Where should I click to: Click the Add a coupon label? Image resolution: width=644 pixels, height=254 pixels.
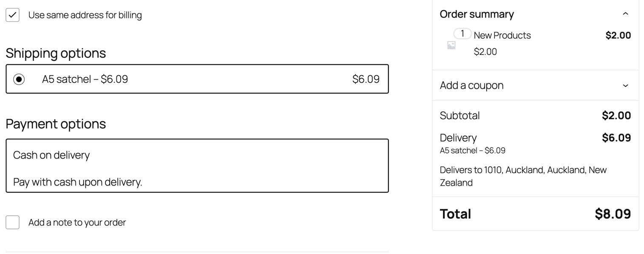(x=471, y=86)
